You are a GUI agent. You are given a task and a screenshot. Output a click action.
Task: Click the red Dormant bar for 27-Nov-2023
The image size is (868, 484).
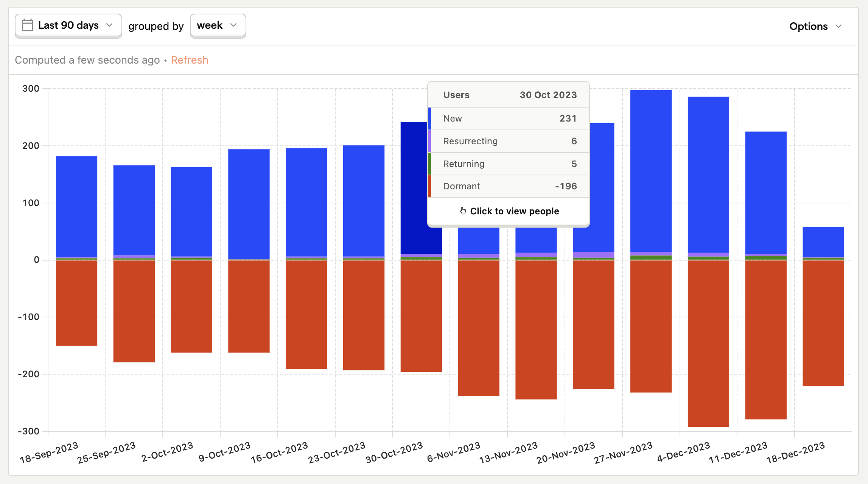(651, 326)
